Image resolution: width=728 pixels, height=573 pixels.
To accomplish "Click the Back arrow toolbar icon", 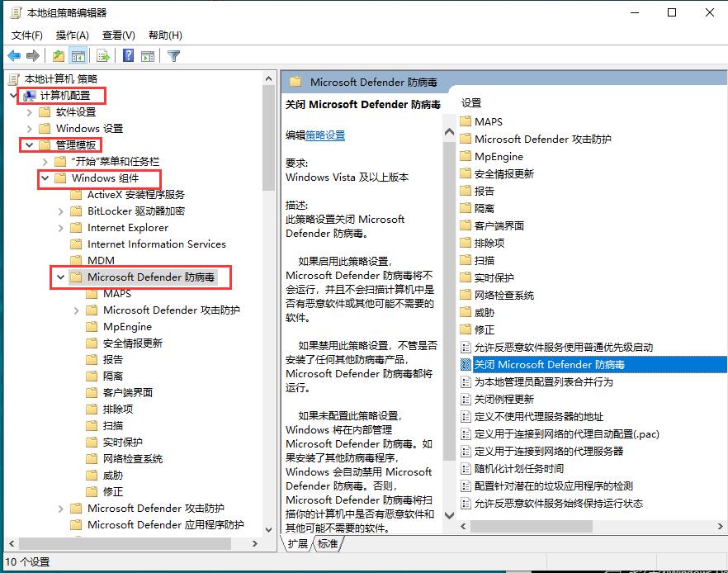I will click(14, 56).
